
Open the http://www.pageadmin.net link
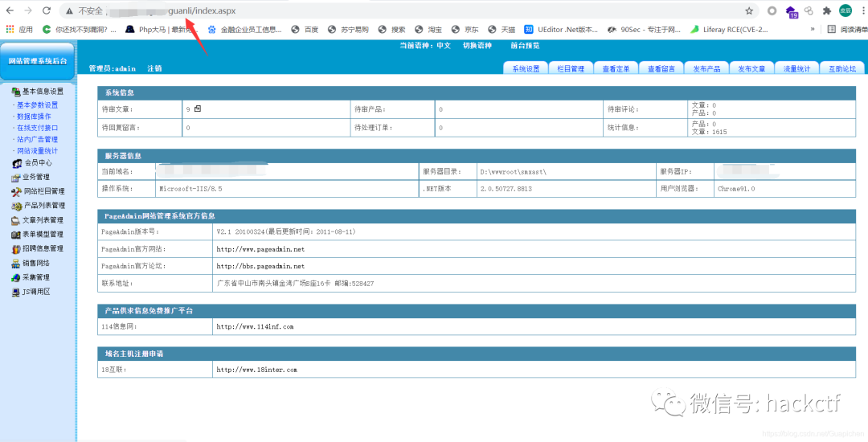pyautogui.click(x=260, y=249)
